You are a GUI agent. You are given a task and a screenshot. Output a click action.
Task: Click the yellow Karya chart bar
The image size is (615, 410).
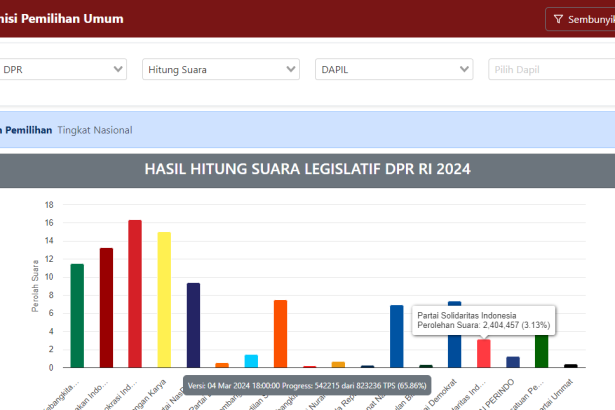click(164, 300)
